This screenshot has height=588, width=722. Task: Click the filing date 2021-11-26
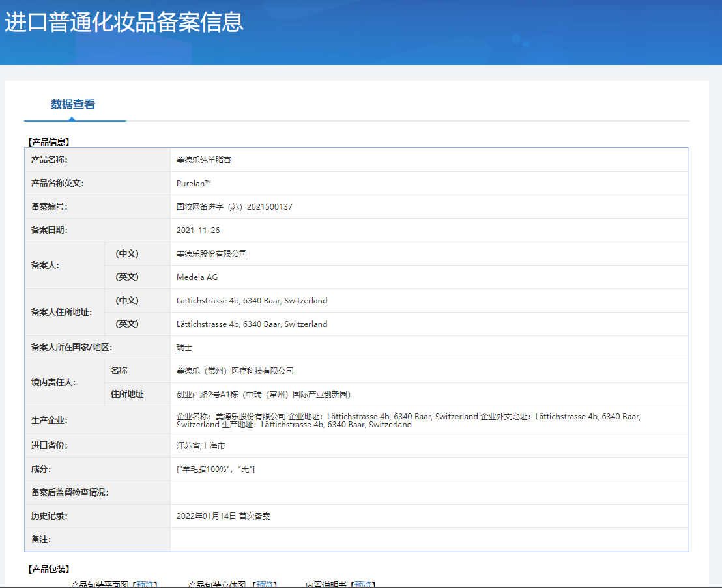(x=198, y=231)
